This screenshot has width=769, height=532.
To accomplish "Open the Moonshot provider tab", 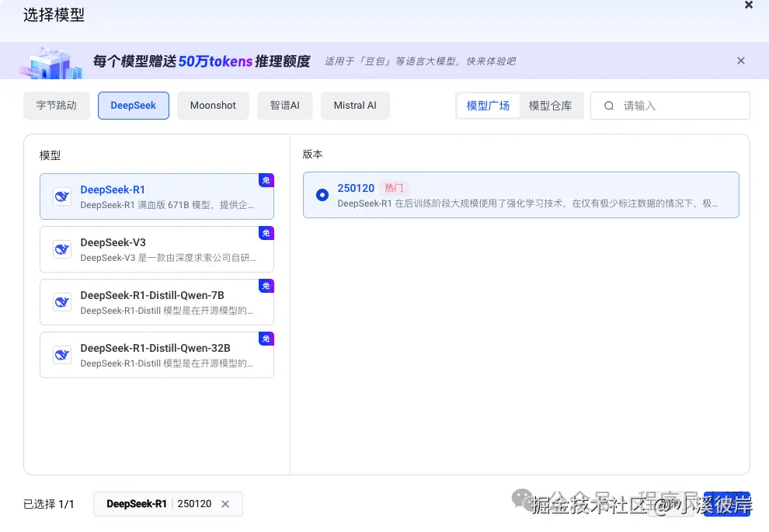I will [x=213, y=105].
